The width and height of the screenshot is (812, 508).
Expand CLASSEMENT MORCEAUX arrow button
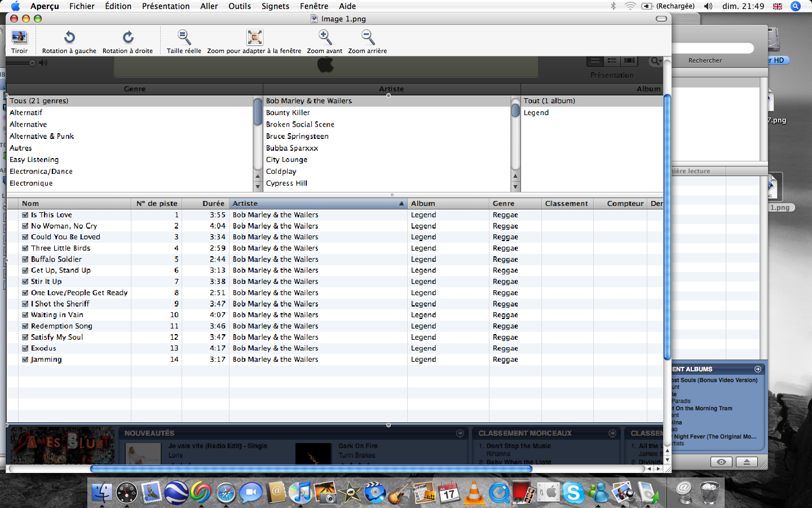pos(612,433)
